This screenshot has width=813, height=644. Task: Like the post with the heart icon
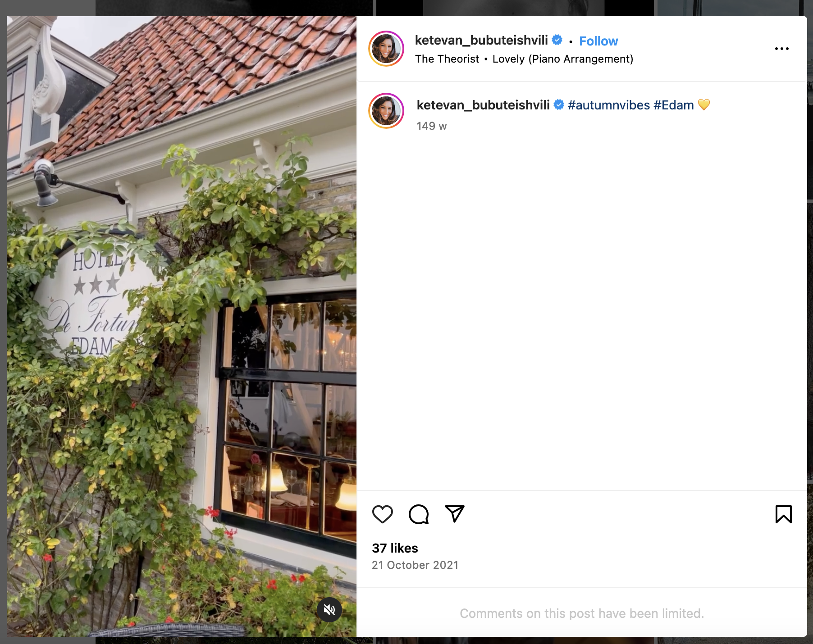coord(383,514)
